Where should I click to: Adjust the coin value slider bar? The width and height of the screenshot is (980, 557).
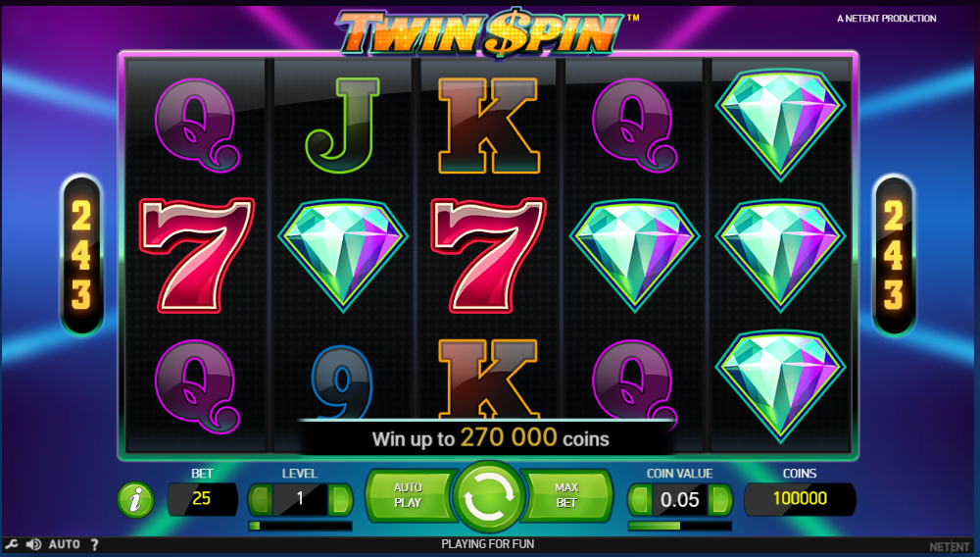click(x=680, y=526)
